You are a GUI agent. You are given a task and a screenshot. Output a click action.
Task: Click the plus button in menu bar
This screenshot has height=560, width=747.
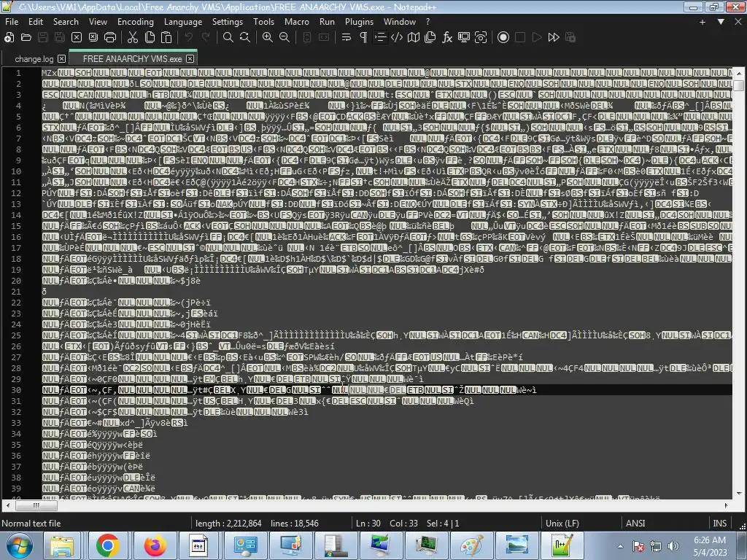coord(703,22)
